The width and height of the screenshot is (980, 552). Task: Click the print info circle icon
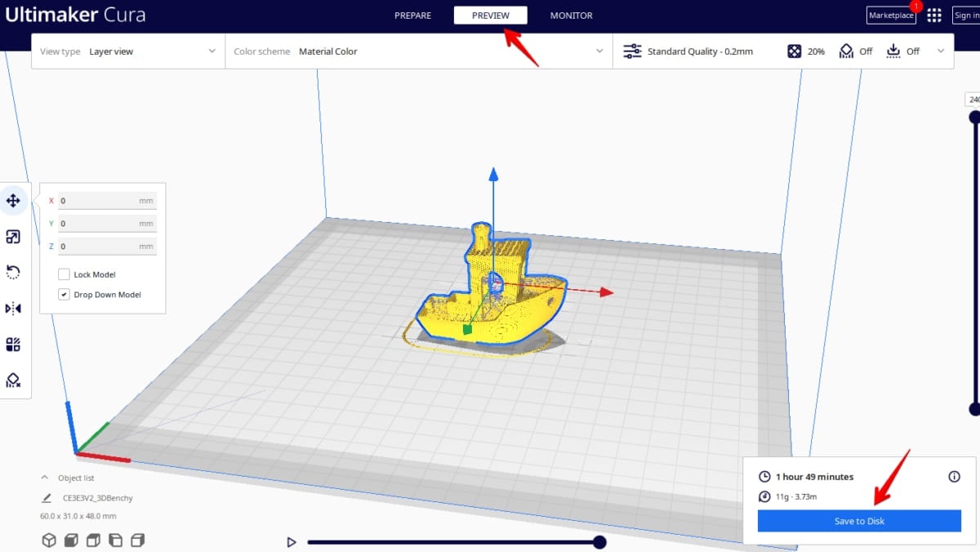click(x=954, y=477)
